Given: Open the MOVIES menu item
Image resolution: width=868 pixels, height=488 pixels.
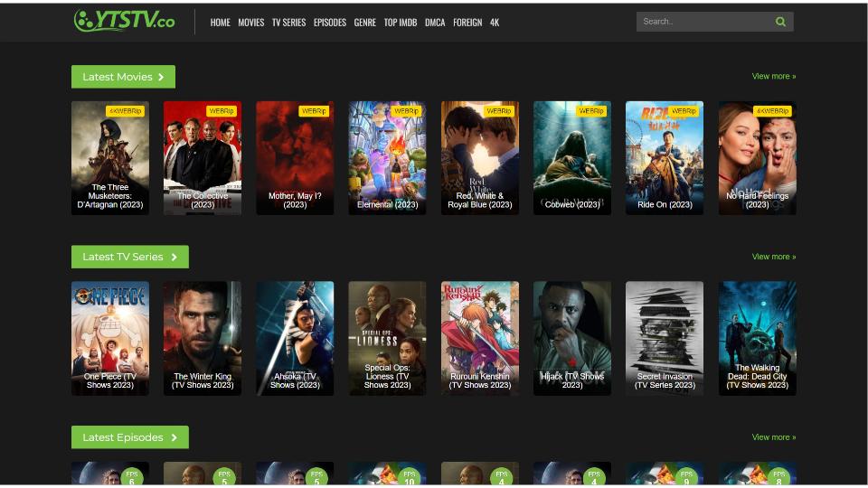Looking at the screenshot, I should (250, 22).
